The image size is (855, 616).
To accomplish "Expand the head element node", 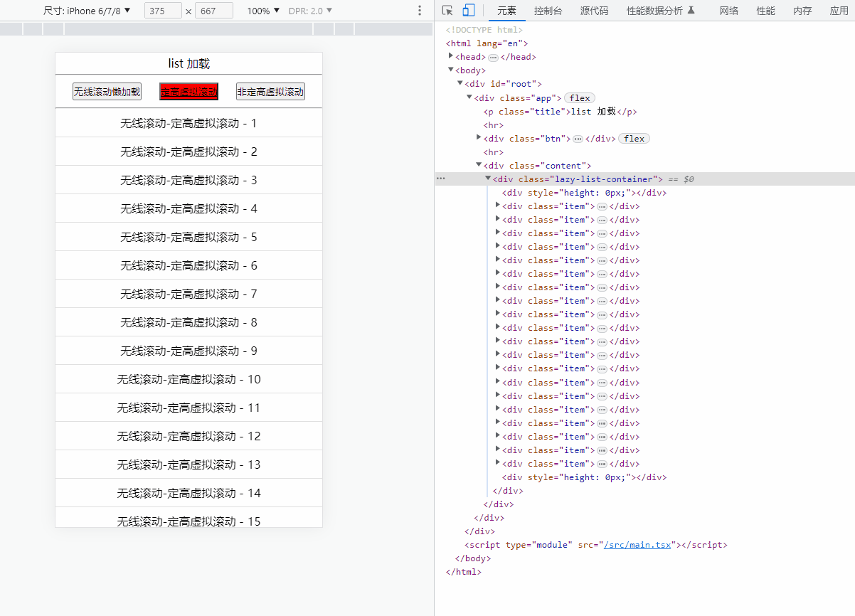I will point(451,55).
